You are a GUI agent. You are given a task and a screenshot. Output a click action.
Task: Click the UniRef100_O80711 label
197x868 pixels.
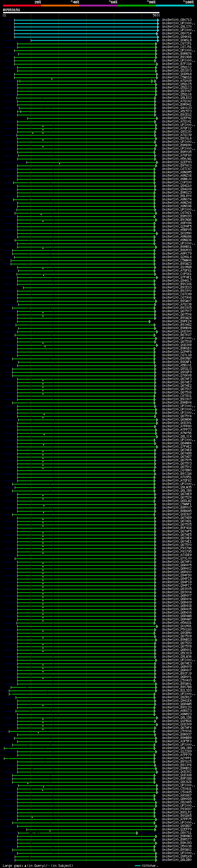click(177, 832)
